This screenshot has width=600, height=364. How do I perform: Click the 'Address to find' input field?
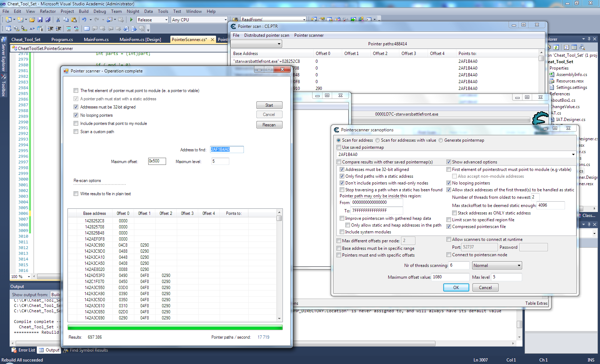point(227,150)
